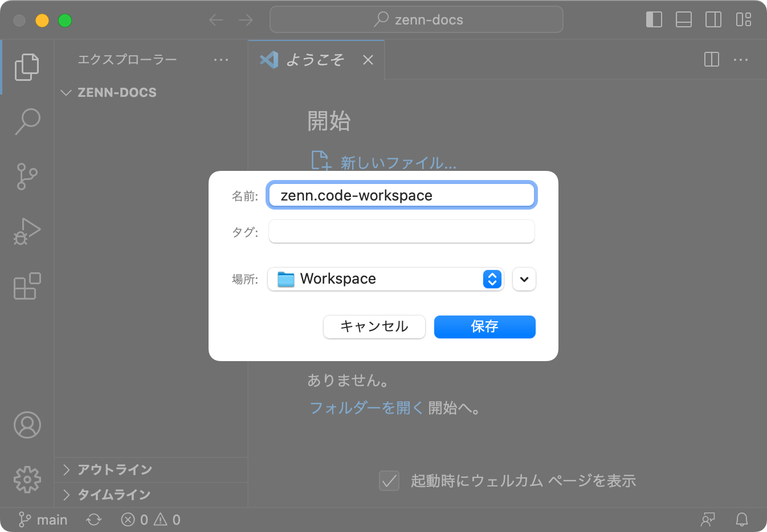Viewport: 767px width, 532px height.
Task: Open the 場所 Workspace location dropdown
Action: tap(386, 279)
